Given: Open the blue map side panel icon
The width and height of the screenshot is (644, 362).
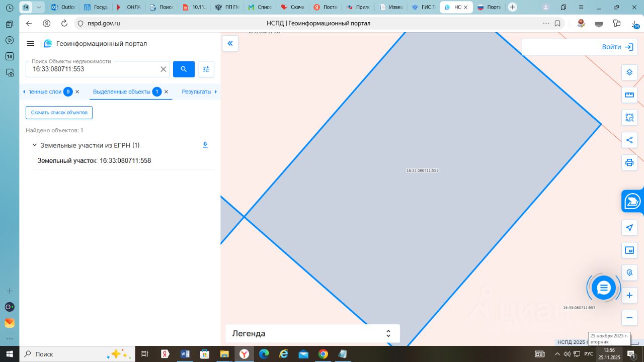Looking at the screenshot, I should pos(632,202).
